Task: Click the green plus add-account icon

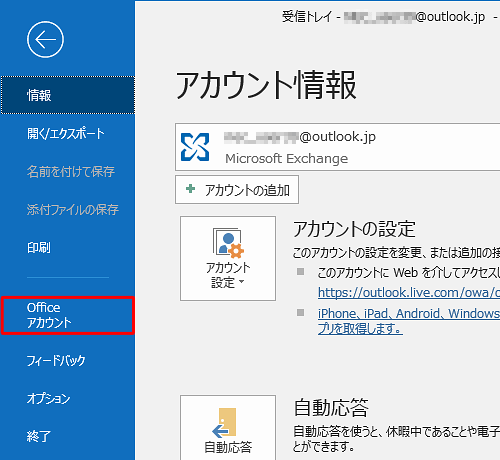Action: [190, 189]
